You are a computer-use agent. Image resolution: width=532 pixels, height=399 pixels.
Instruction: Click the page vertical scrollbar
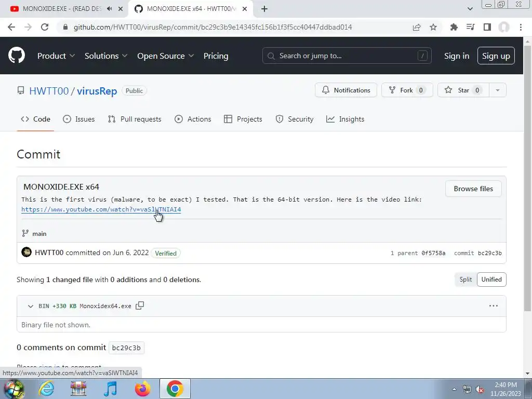pyautogui.click(x=527, y=178)
